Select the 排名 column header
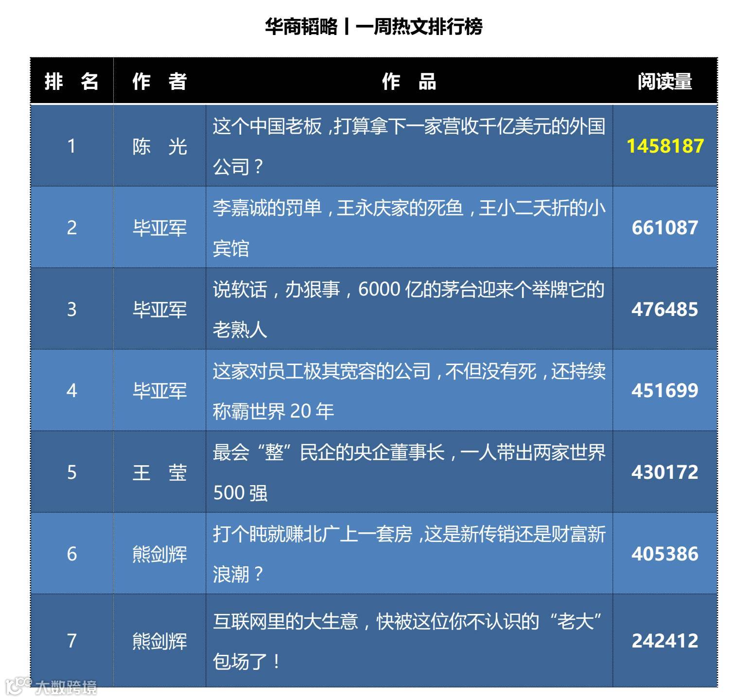Viewport: 750px width, 700px height. pos(72,81)
